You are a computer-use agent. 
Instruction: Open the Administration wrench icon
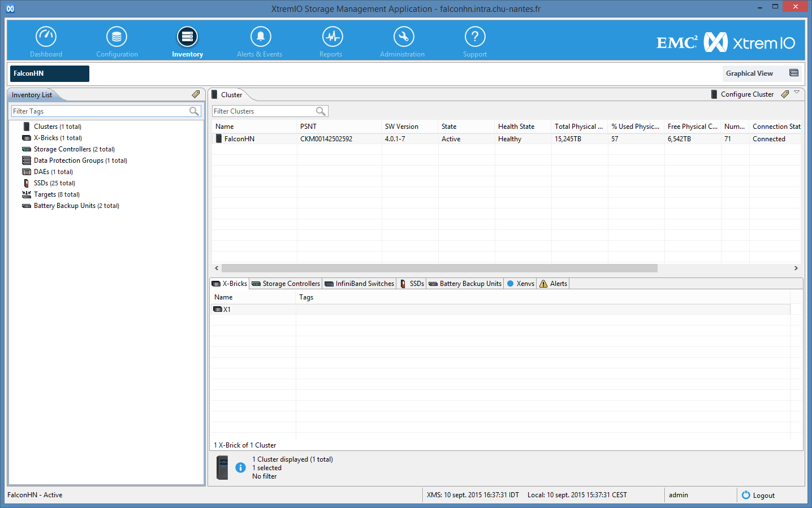pos(404,37)
